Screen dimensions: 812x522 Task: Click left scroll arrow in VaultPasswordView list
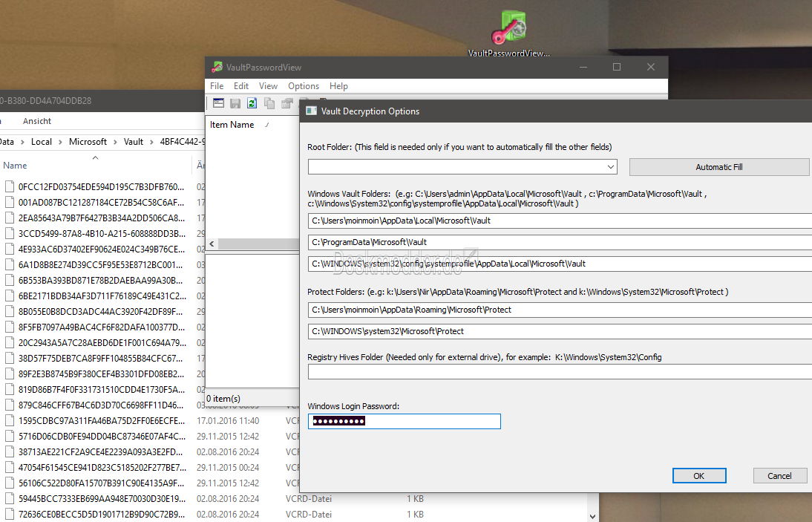coord(212,244)
